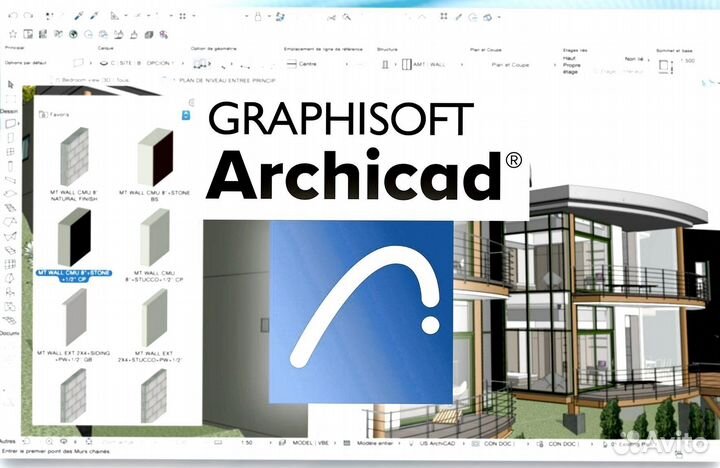Click the guide line triangle ruler icon
Screen dimensions: 720x468
[x=114, y=16]
